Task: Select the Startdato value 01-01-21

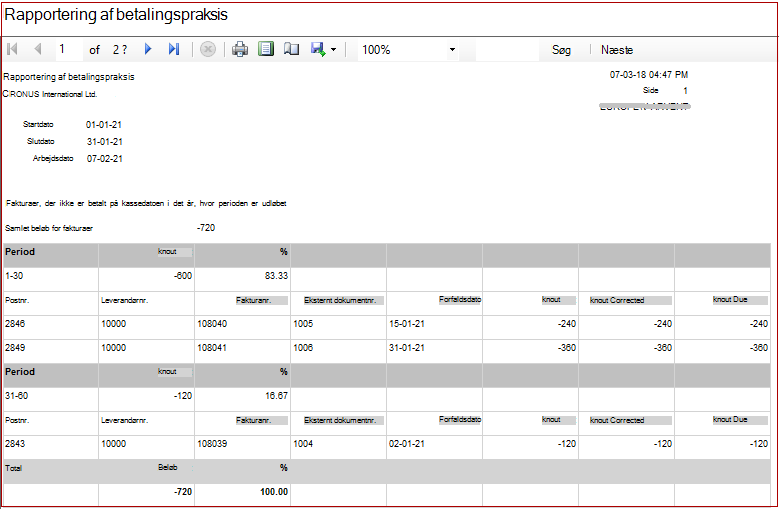Action: click(x=104, y=125)
